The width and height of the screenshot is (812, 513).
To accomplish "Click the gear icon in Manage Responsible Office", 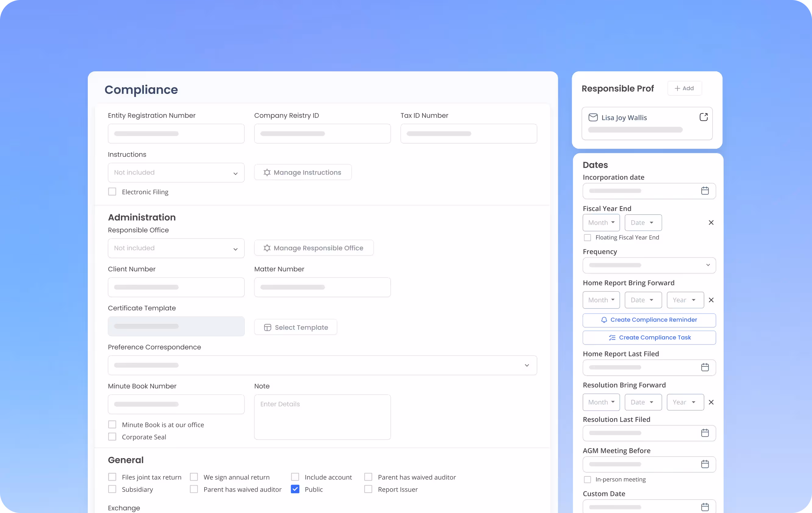I will tap(267, 248).
